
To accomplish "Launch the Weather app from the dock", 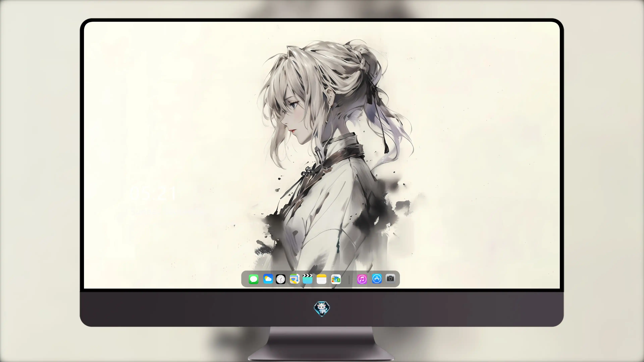I will tap(268, 279).
